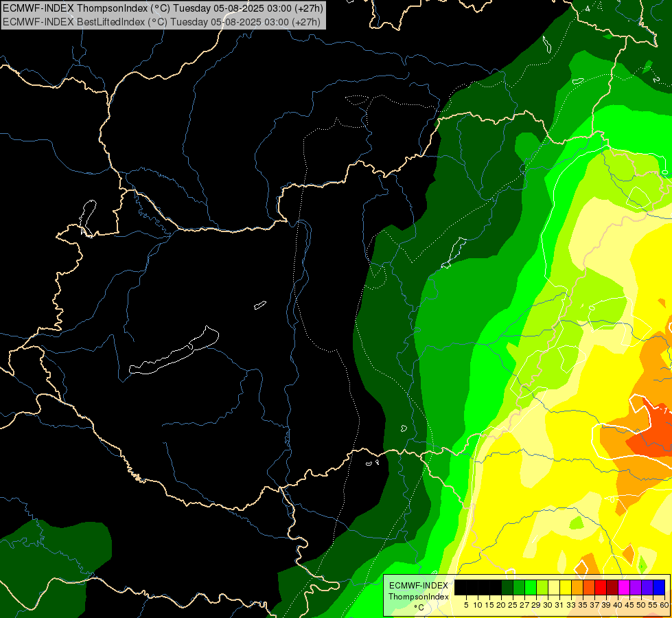Click the bright green 27–29 legend swatch
This screenshot has height=618, width=672.
point(531,588)
